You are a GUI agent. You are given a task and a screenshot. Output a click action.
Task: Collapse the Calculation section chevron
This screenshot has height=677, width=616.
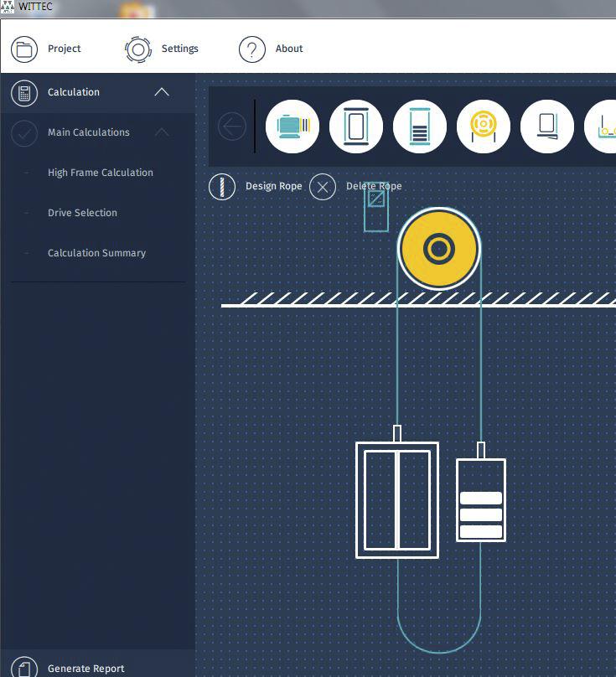point(162,92)
